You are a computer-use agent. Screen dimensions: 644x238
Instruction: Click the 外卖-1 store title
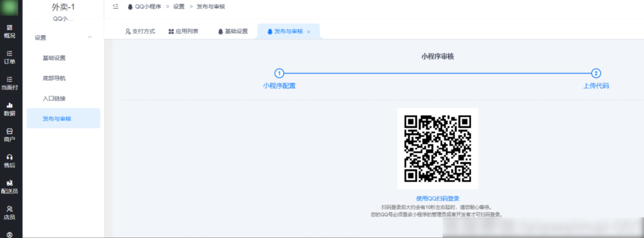click(64, 7)
